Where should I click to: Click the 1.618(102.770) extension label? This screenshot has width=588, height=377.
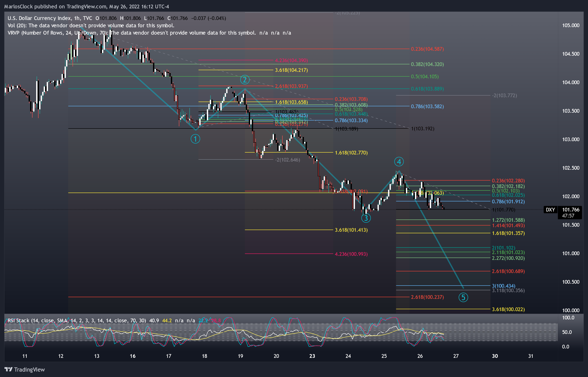351,153
